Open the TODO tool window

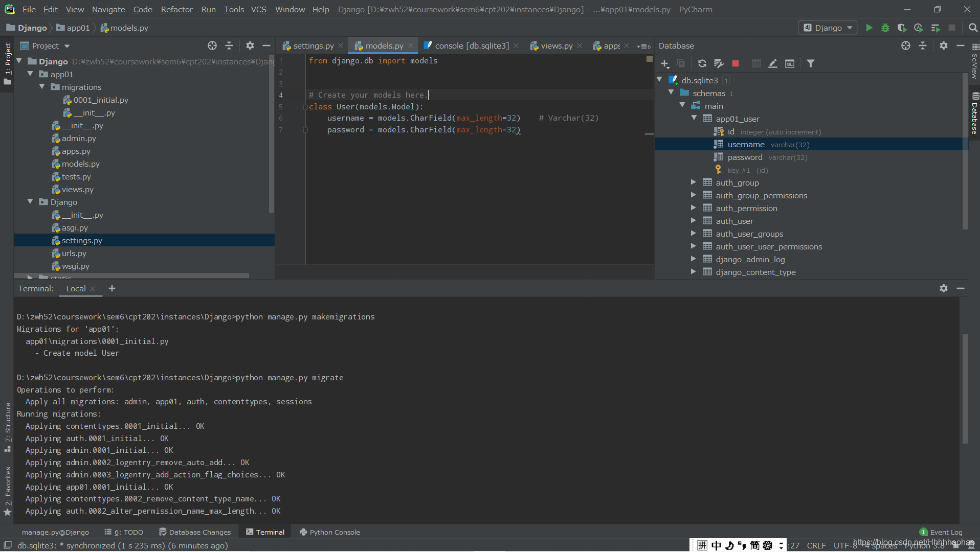click(124, 532)
